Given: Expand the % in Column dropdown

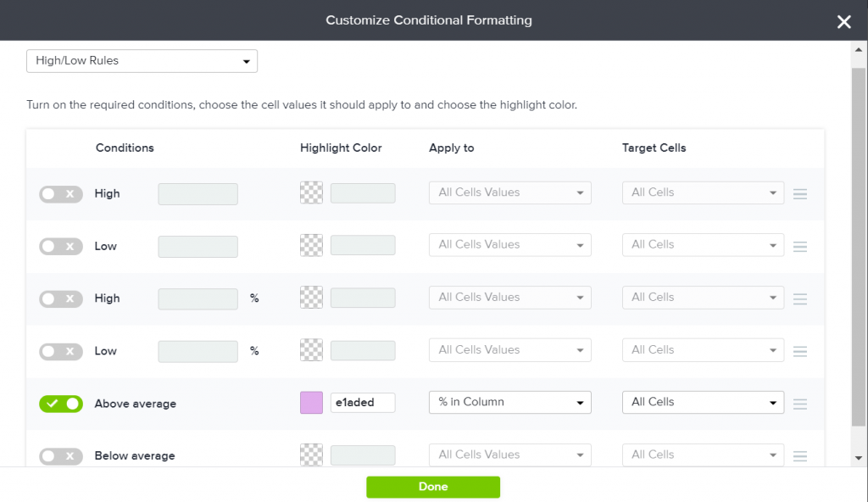Looking at the screenshot, I should click(509, 402).
